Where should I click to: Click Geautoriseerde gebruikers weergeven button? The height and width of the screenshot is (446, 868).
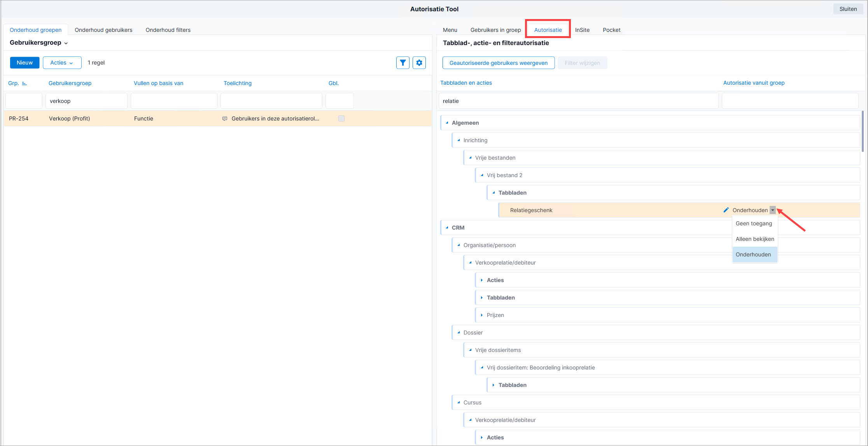click(499, 63)
